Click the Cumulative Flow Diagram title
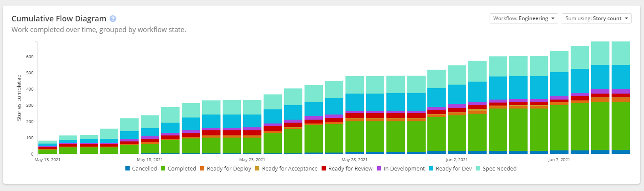Viewport: 644px width, 191px height. point(59,19)
